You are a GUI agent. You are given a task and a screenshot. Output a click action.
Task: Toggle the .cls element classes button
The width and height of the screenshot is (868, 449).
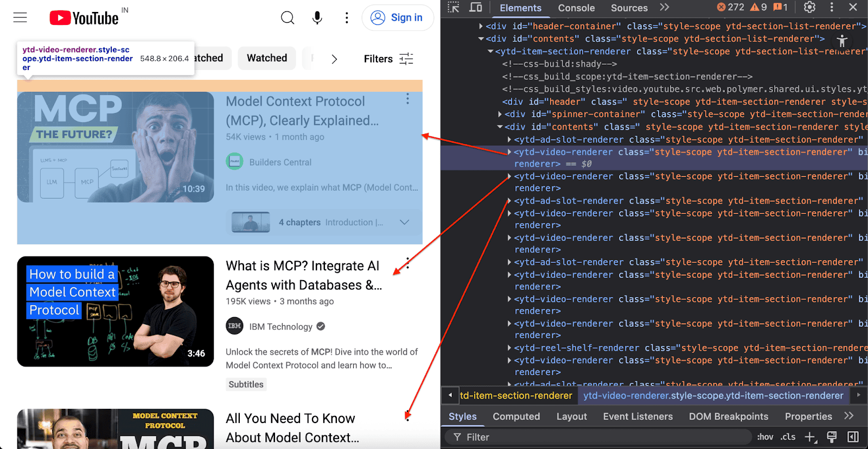point(788,437)
